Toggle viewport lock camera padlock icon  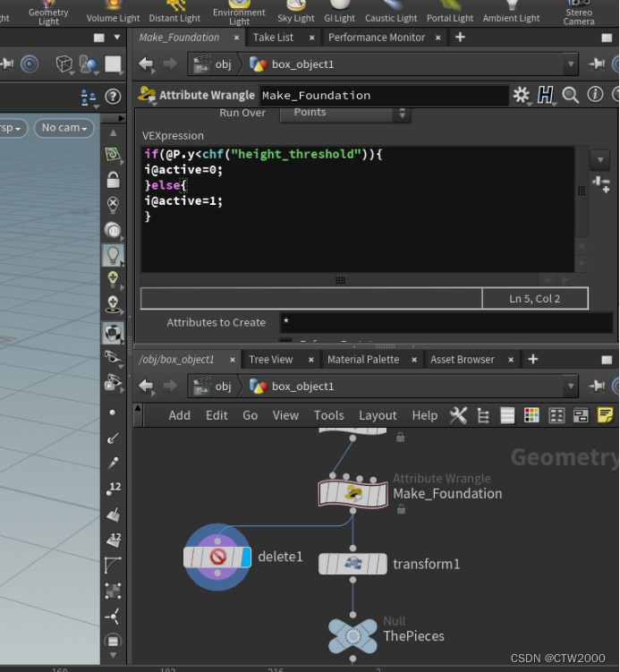(x=113, y=180)
